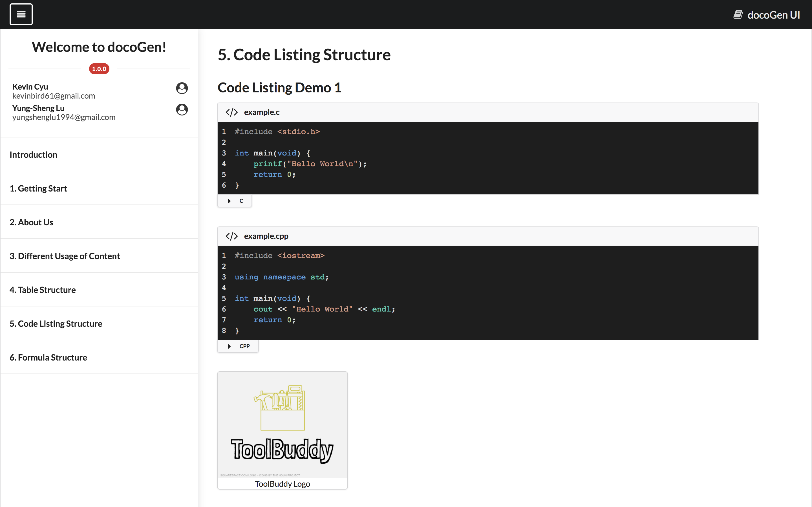Screen dimensions: 812x507
Task: Click Kevin Cyu's user avatar icon
Action: [x=182, y=88]
